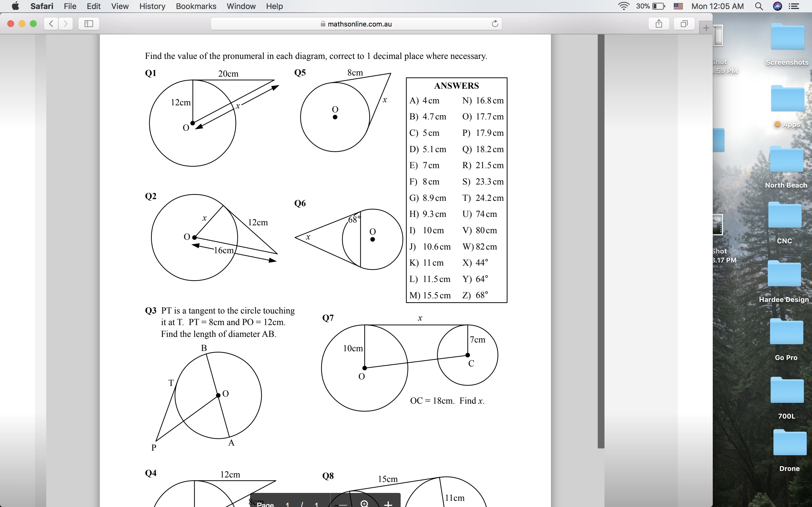Open the View menu
The image size is (812, 507).
(x=120, y=6)
